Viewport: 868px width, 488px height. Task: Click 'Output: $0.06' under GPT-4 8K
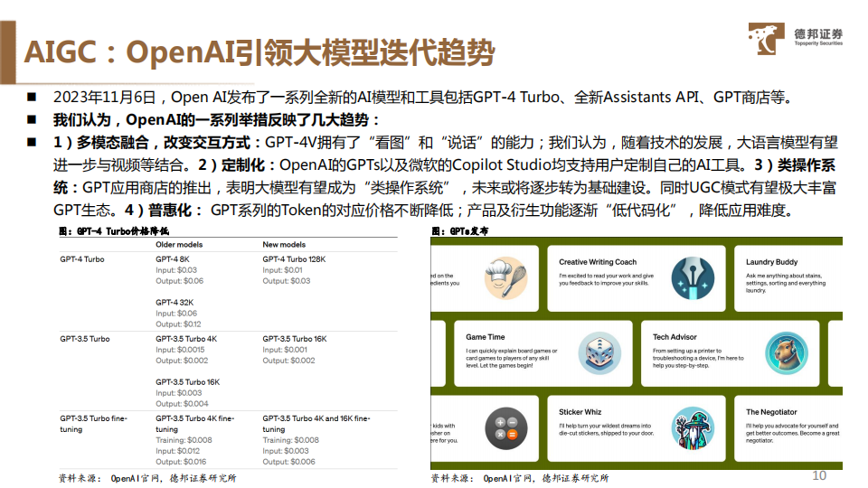pyautogui.click(x=179, y=281)
